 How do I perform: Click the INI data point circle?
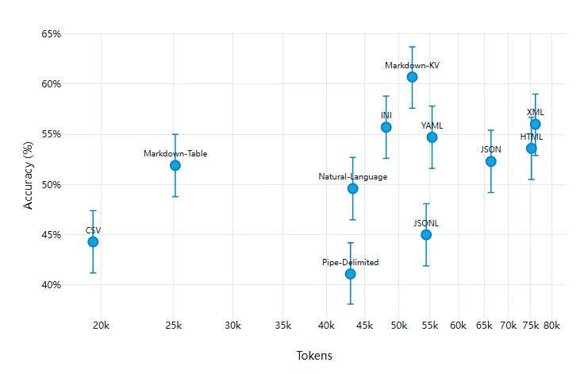[386, 127]
